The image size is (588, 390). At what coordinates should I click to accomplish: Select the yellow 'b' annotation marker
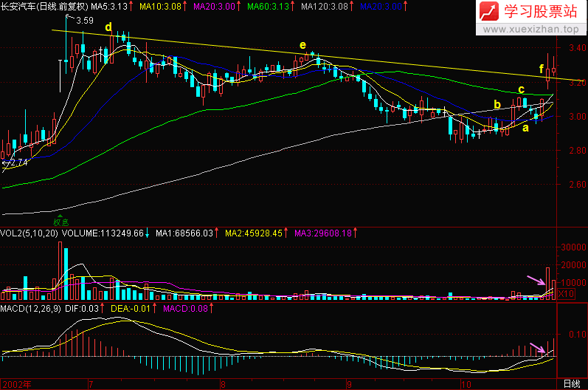coord(497,104)
